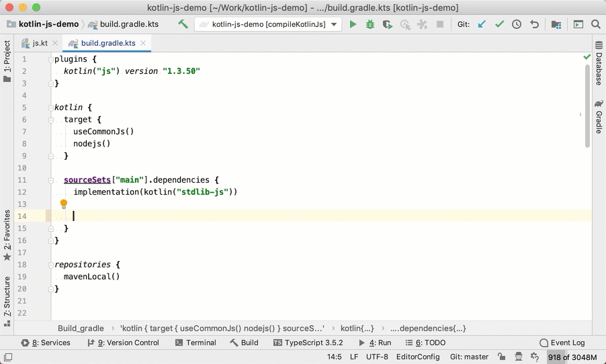Screen dimensions: 606x364
Task: Open the Z: Structure tool window
Action: pos(7,301)
